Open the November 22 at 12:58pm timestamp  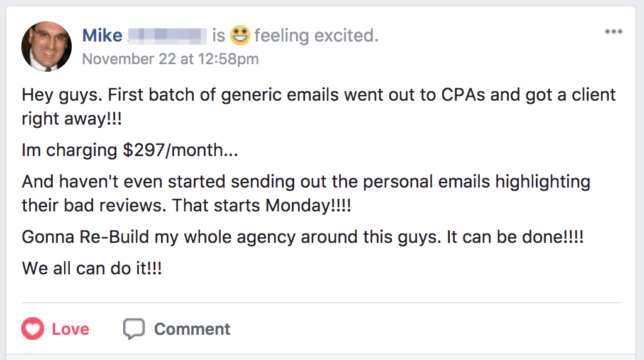coord(170,59)
